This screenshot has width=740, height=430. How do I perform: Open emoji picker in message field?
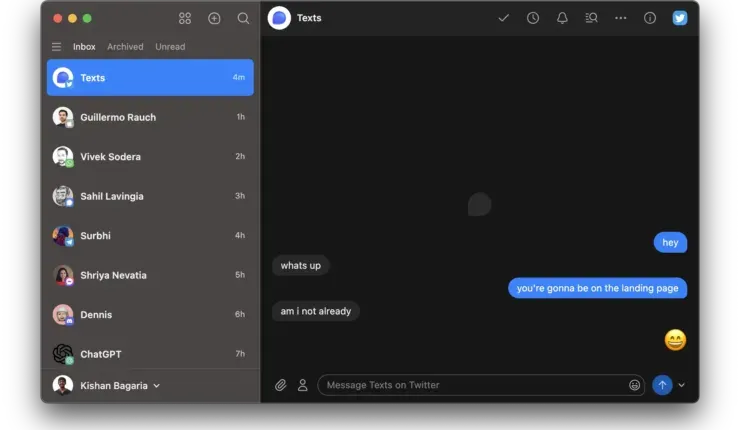click(634, 385)
